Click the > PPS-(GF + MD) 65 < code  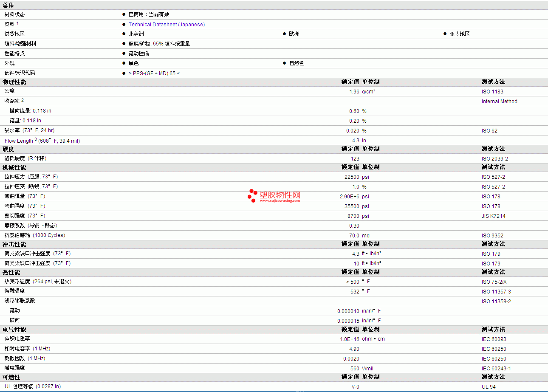[154, 73]
